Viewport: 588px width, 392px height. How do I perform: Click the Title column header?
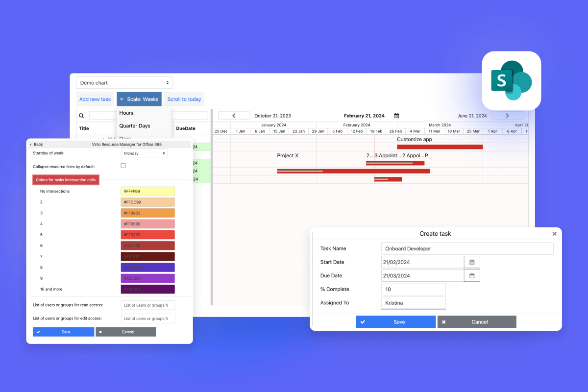84,128
